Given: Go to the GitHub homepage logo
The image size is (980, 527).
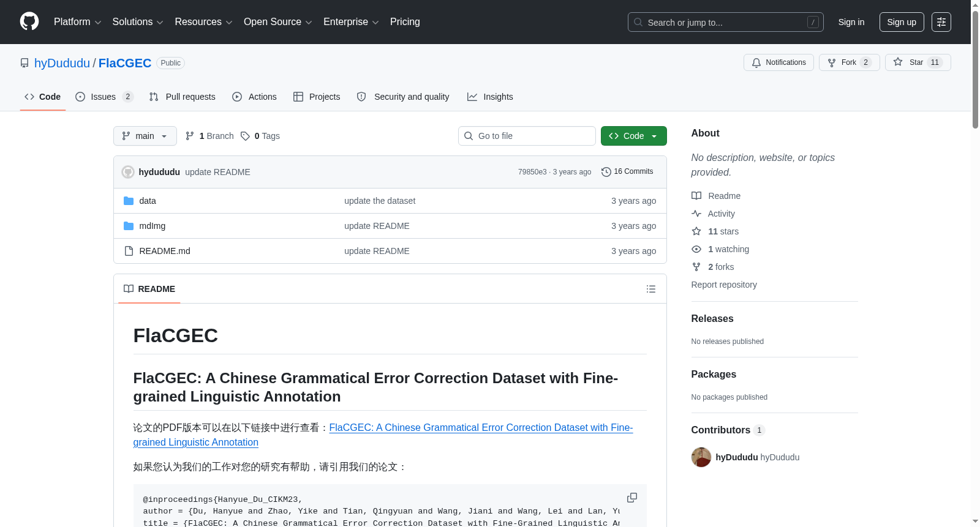Looking at the screenshot, I should pyautogui.click(x=29, y=21).
